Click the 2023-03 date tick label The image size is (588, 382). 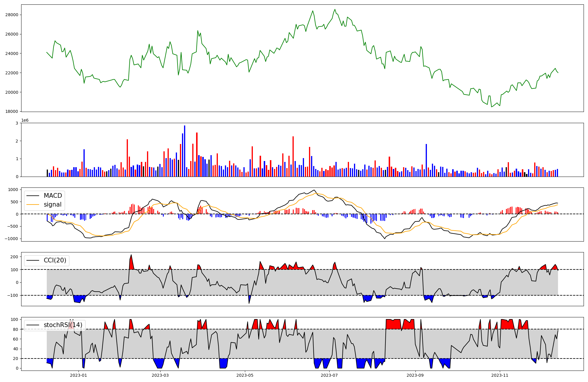tap(160, 375)
